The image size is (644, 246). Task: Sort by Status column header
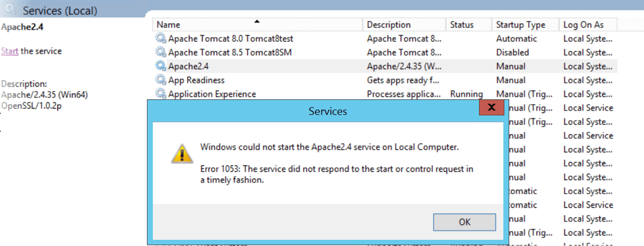click(x=469, y=25)
